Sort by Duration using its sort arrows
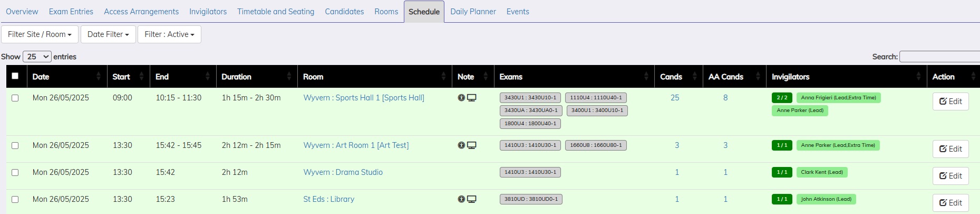This screenshot has width=980, height=214. (289, 77)
